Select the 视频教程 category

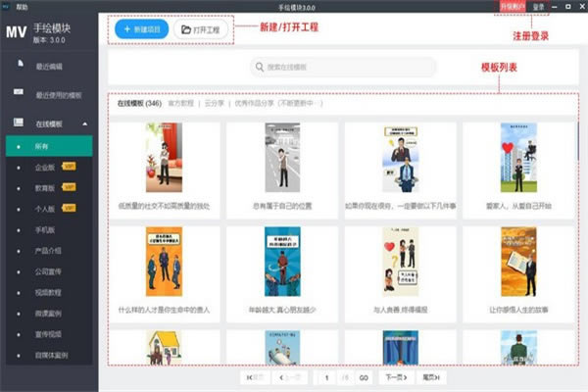click(49, 293)
